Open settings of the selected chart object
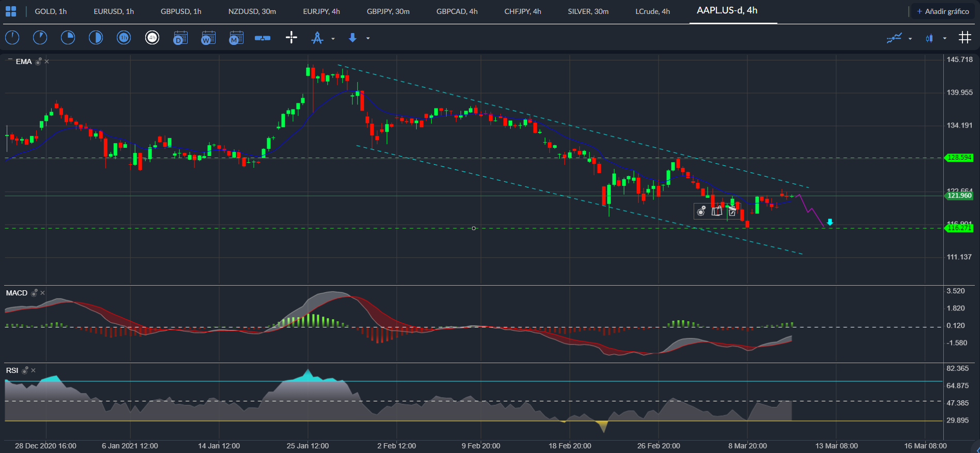The width and height of the screenshot is (980, 453). coord(701,211)
